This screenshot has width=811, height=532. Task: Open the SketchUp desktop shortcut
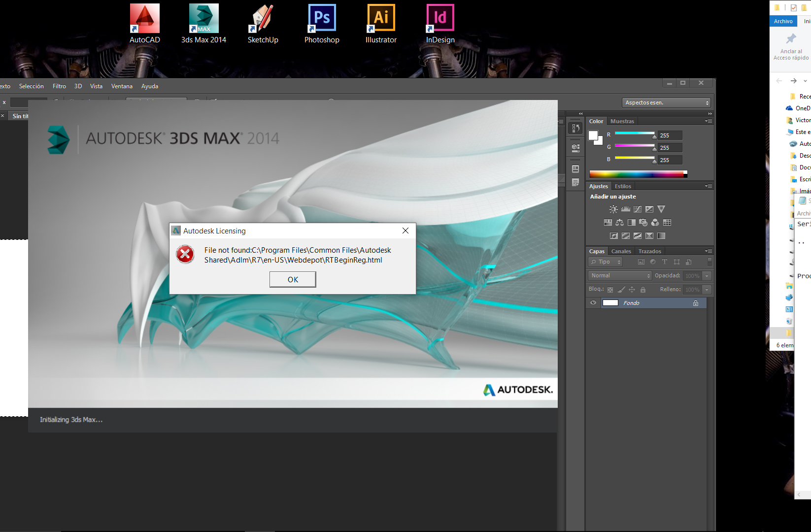coord(263,24)
